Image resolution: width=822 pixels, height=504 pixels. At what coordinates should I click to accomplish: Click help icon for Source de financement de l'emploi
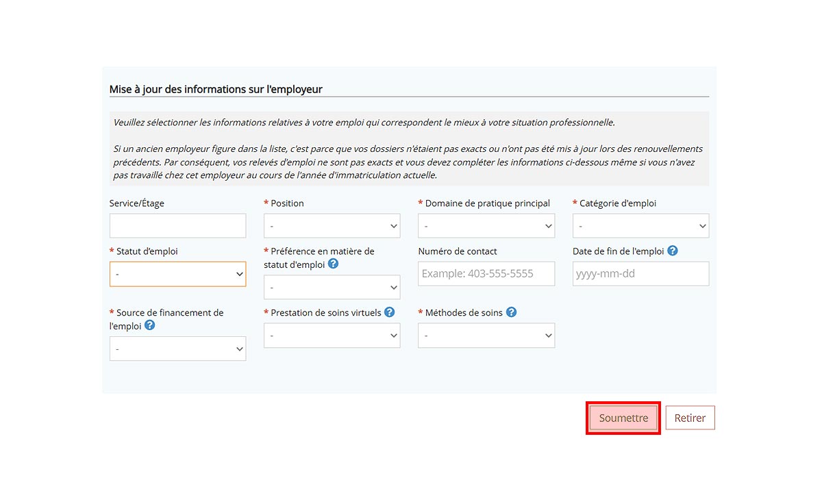[x=149, y=325]
